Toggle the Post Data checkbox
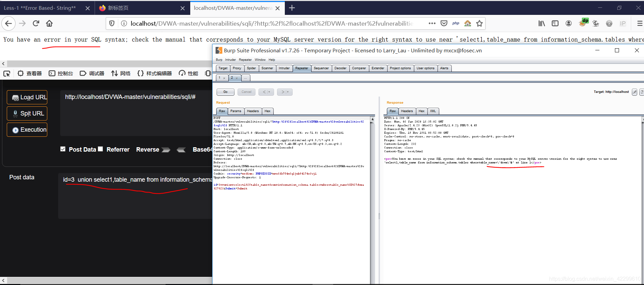The width and height of the screenshot is (644, 285). [x=63, y=149]
